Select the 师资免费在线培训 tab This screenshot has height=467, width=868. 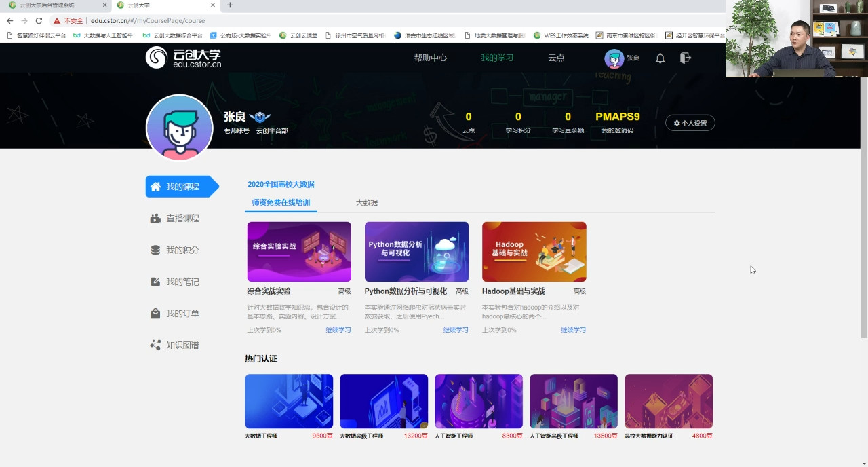(x=279, y=202)
